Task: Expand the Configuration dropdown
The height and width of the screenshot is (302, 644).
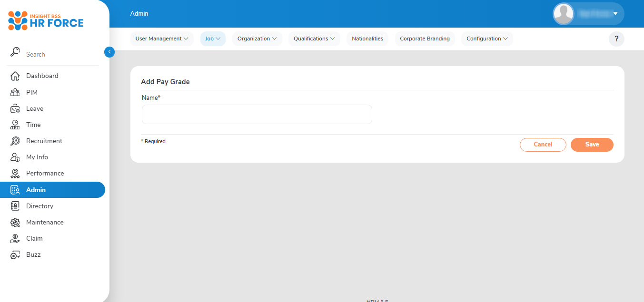Action: pos(487,39)
